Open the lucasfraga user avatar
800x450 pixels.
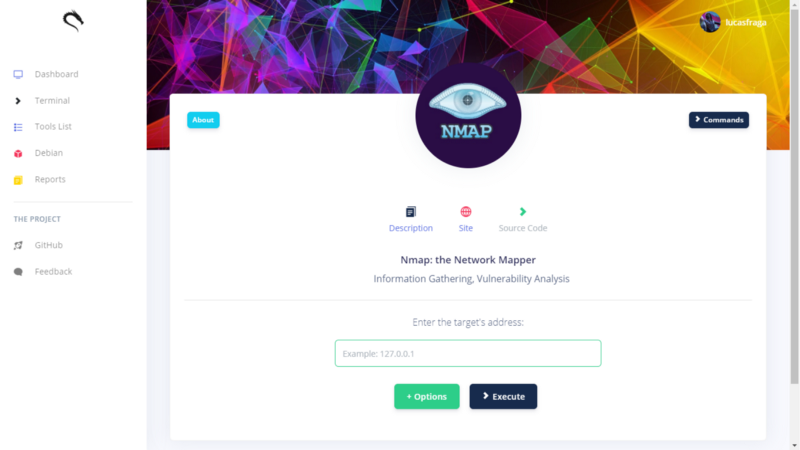tap(710, 22)
